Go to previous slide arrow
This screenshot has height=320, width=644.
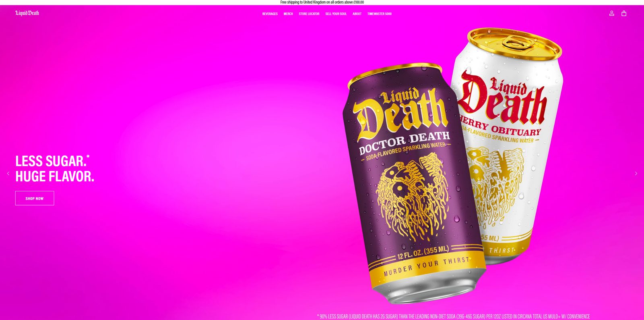pyautogui.click(x=8, y=173)
